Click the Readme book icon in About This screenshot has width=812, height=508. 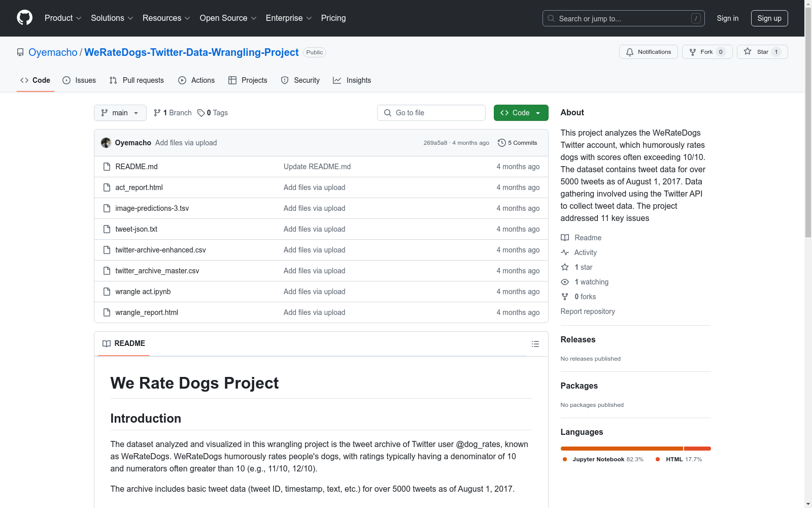pyautogui.click(x=565, y=238)
